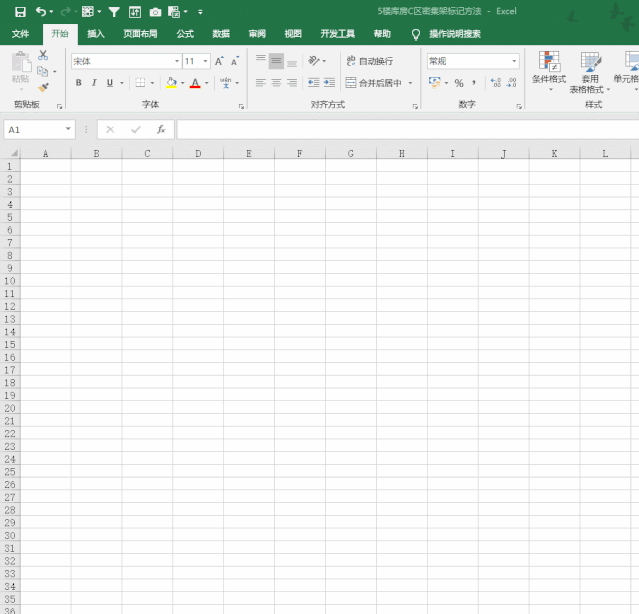Switch to the 页面布局 (Page Layout) tab

click(x=140, y=34)
